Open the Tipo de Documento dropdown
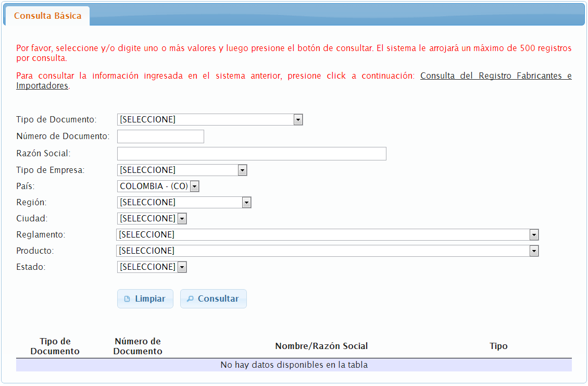This screenshot has width=588, height=386. (x=209, y=120)
